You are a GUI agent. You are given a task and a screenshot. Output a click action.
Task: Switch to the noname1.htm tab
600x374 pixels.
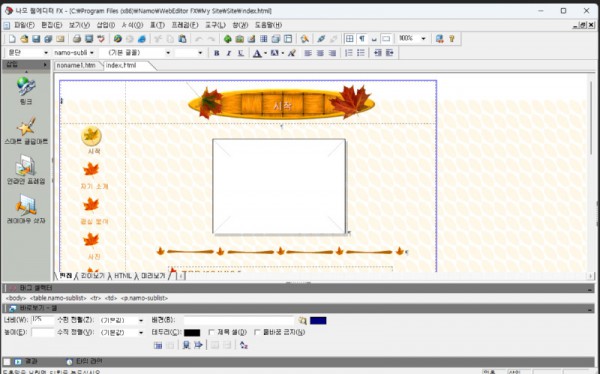[76, 65]
